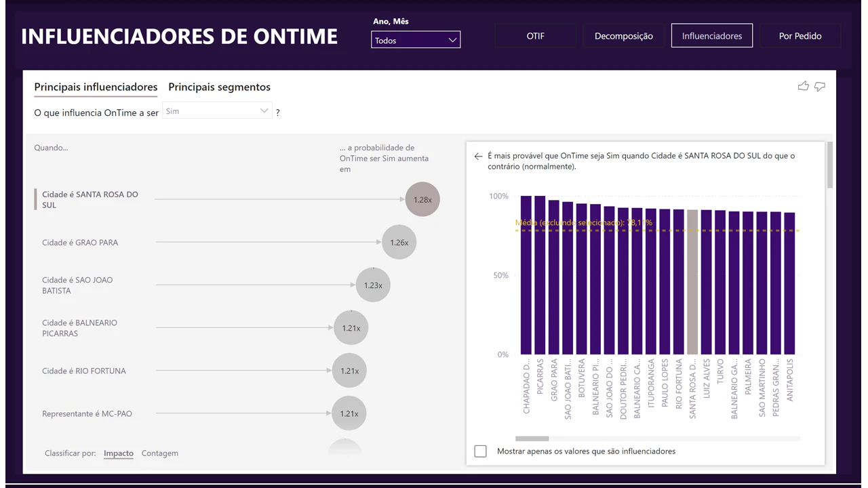The height and width of the screenshot is (488, 868).
Task: Select the RIO FORTUNA 1.21x bubble
Action: point(349,371)
